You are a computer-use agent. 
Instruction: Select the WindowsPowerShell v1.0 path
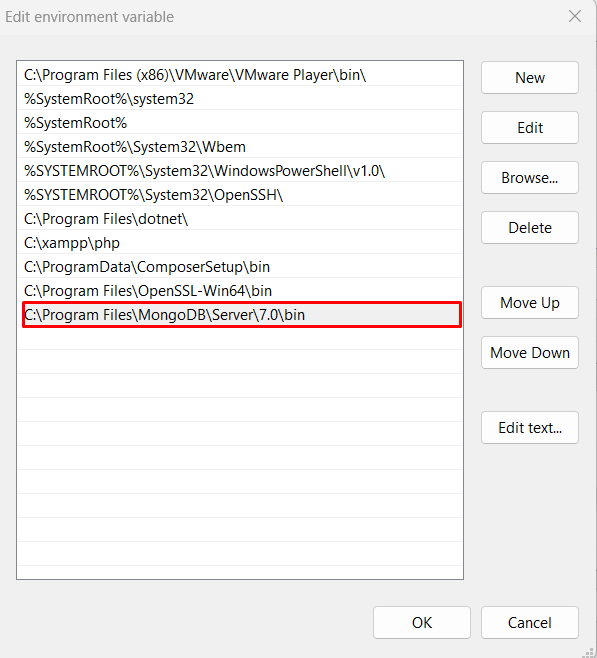240,170
